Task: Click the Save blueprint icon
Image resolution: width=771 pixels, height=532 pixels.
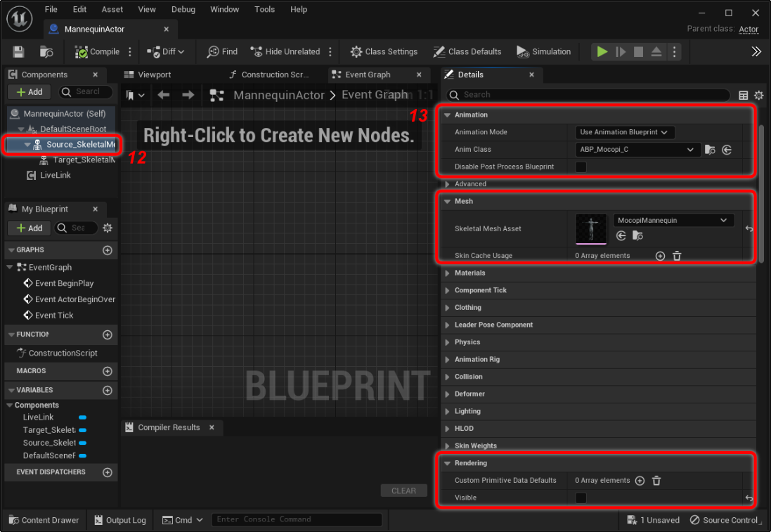Action: (x=18, y=52)
